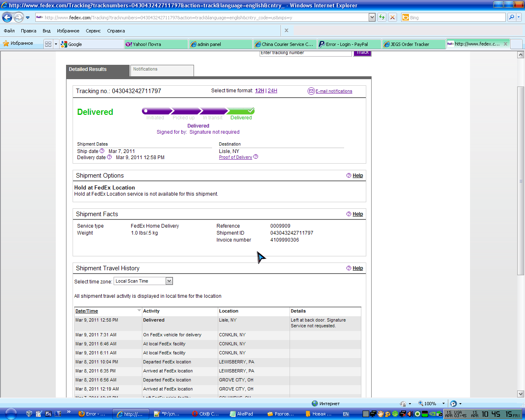Go back with the browser Back arrow
Image resolution: width=525 pixels, height=420 pixels.
(x=7, y=17)
